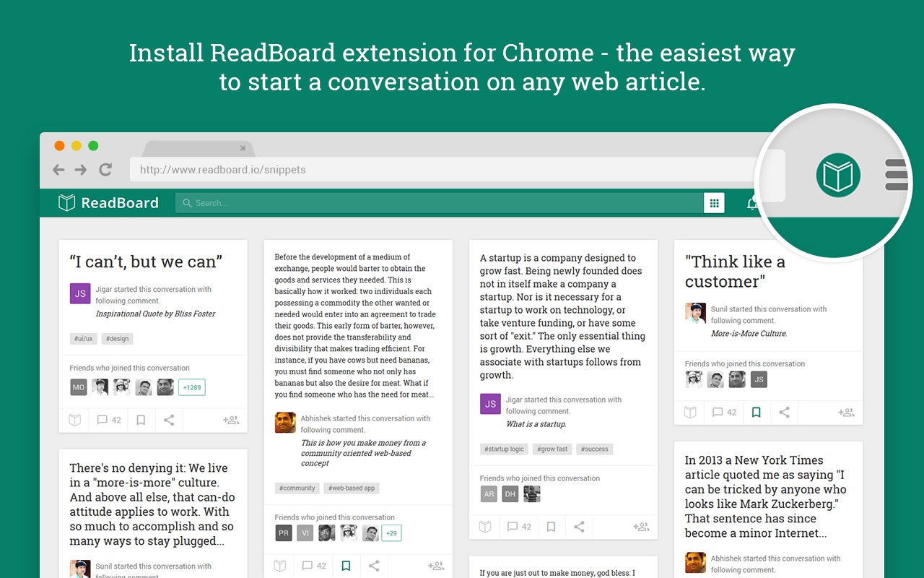Close the browser tab
Image resolution: width=924 pixels, height=578 pixels.
(243, 148)
